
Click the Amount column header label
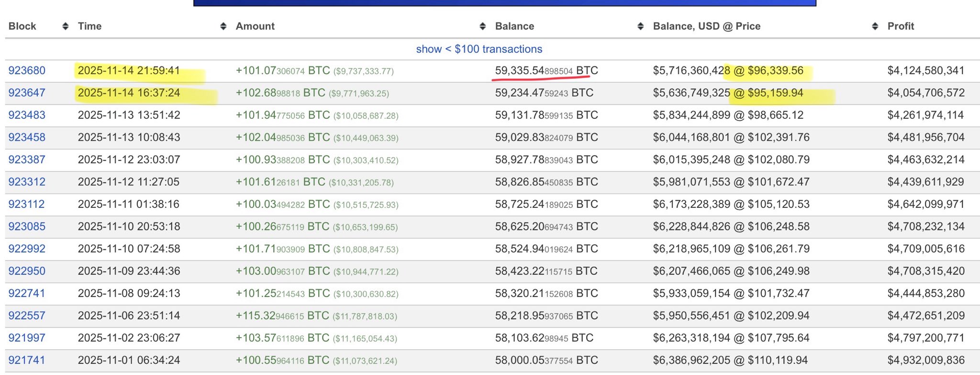pos(255,26)
